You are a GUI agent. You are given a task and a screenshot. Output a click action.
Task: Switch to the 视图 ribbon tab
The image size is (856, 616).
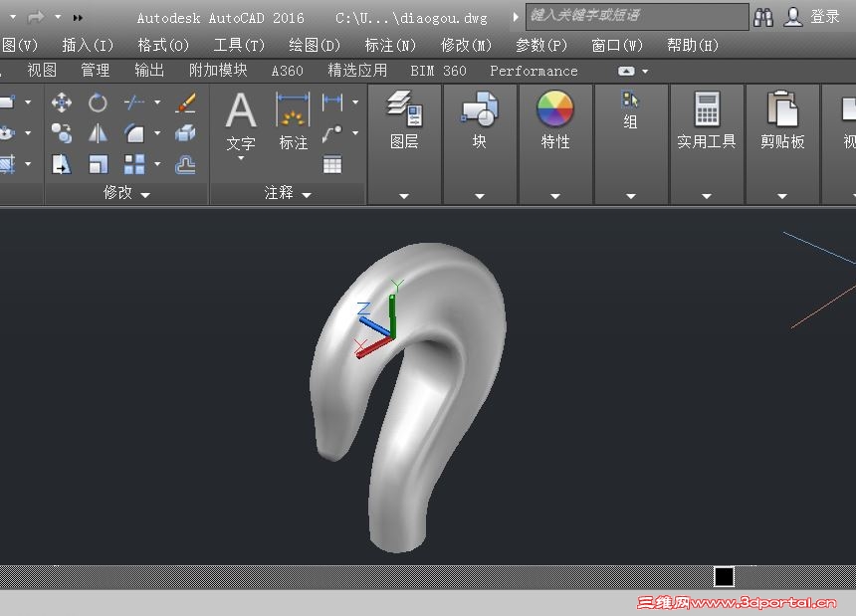[x=42, y=71]
